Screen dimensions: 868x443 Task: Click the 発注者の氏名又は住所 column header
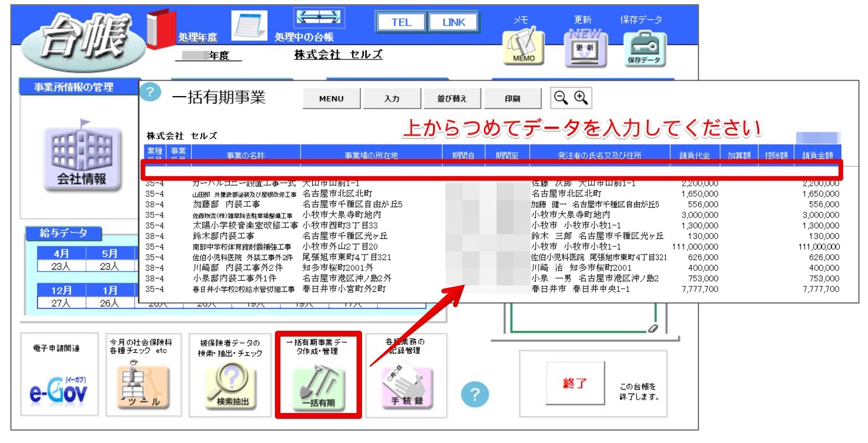(599, 155)
